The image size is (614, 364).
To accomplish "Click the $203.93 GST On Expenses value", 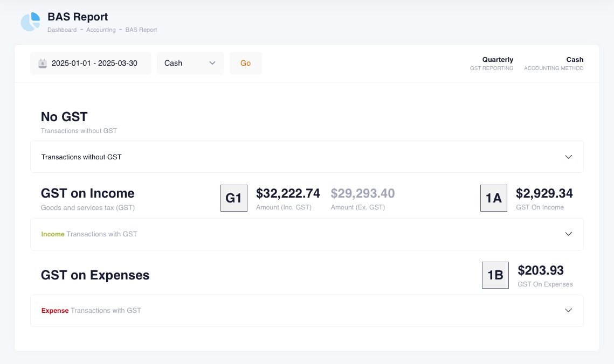I will (541, 270).
